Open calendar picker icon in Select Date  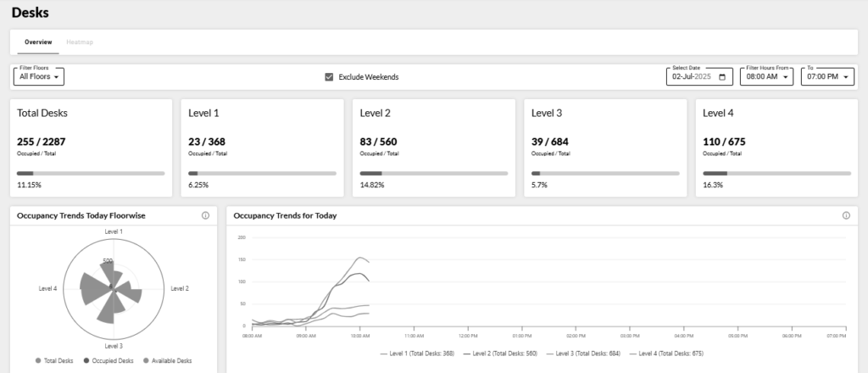(722, 77)
